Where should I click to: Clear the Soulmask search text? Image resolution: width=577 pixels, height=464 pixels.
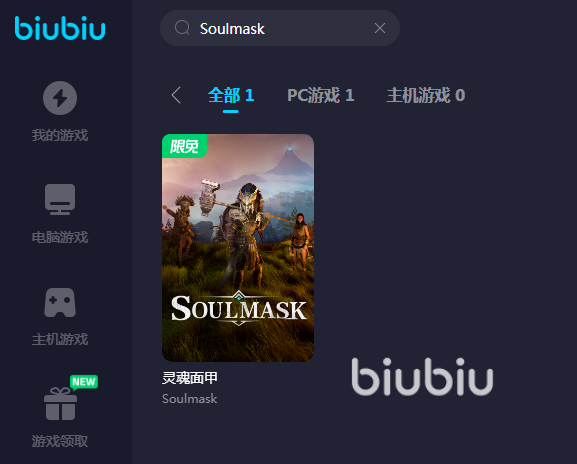tap(380, 28)
